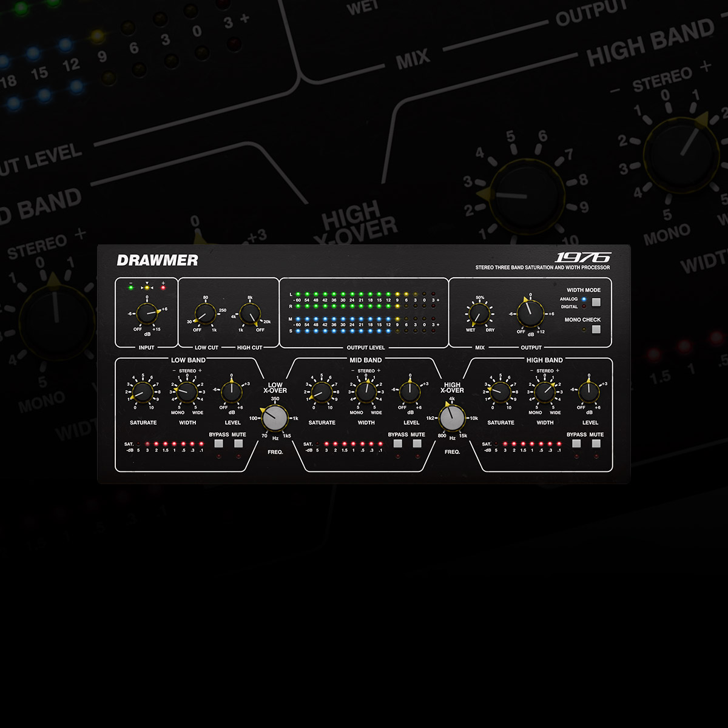Click the Low X-Over frequency knob
Screen dimensions: 728x728
[x=275, y=418]
